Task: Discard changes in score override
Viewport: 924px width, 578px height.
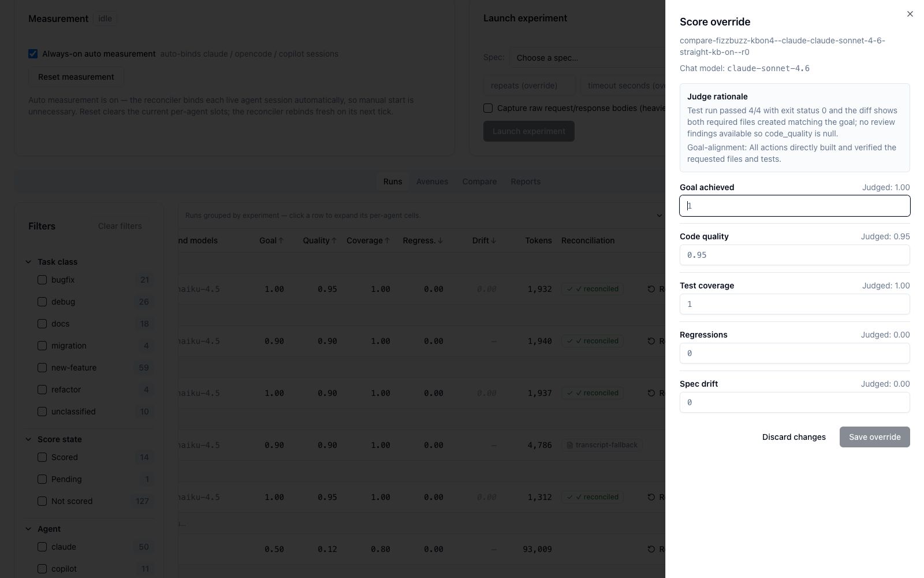Action: coord(793,437)
